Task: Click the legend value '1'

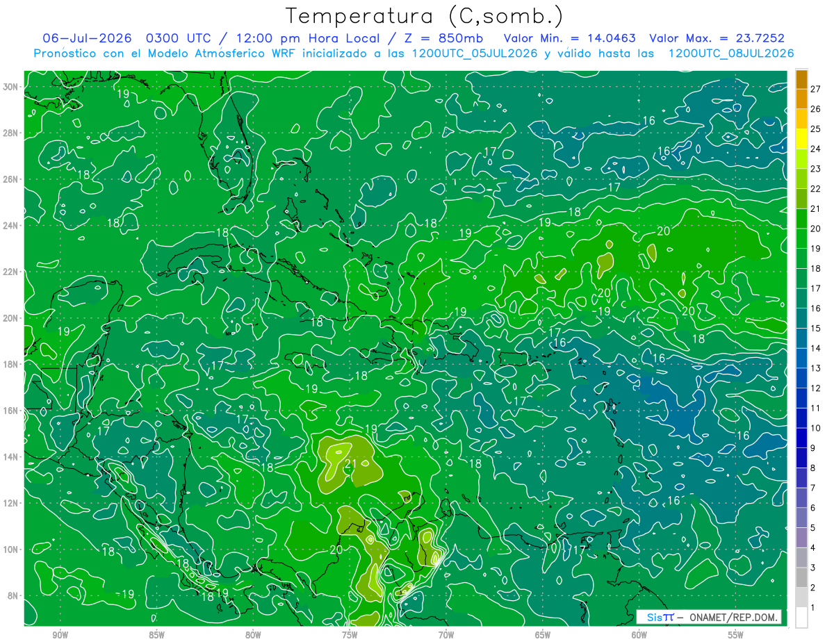Action: pos(812,608)
